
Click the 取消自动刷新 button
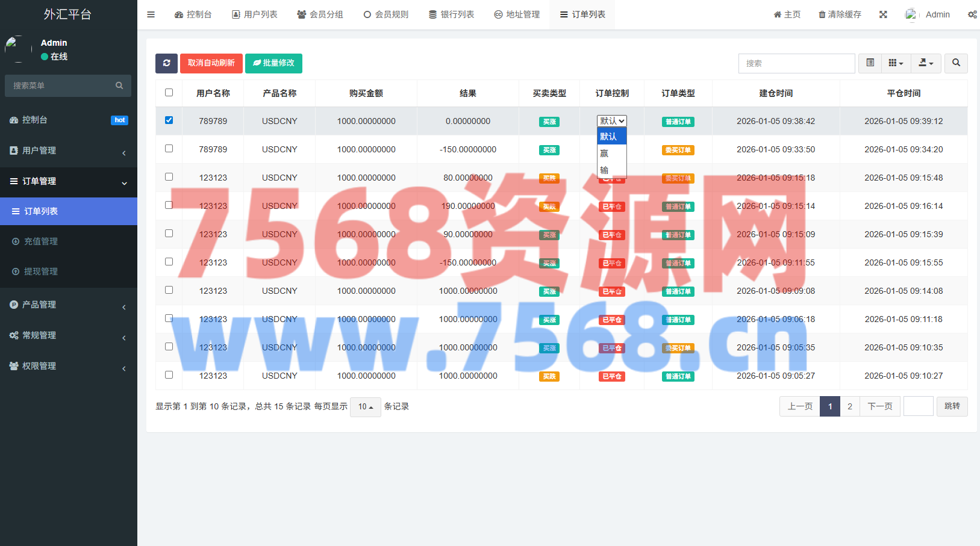click(211, 63)
